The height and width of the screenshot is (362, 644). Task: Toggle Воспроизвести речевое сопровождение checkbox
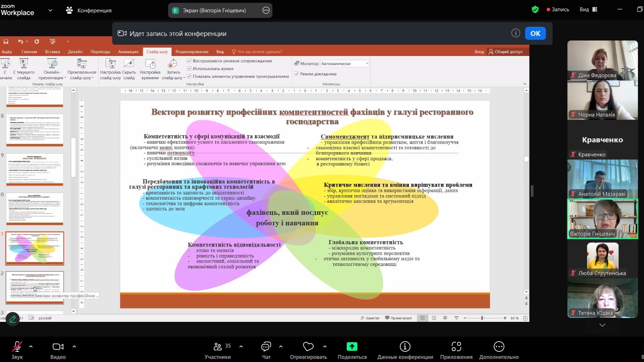(189, 61)
